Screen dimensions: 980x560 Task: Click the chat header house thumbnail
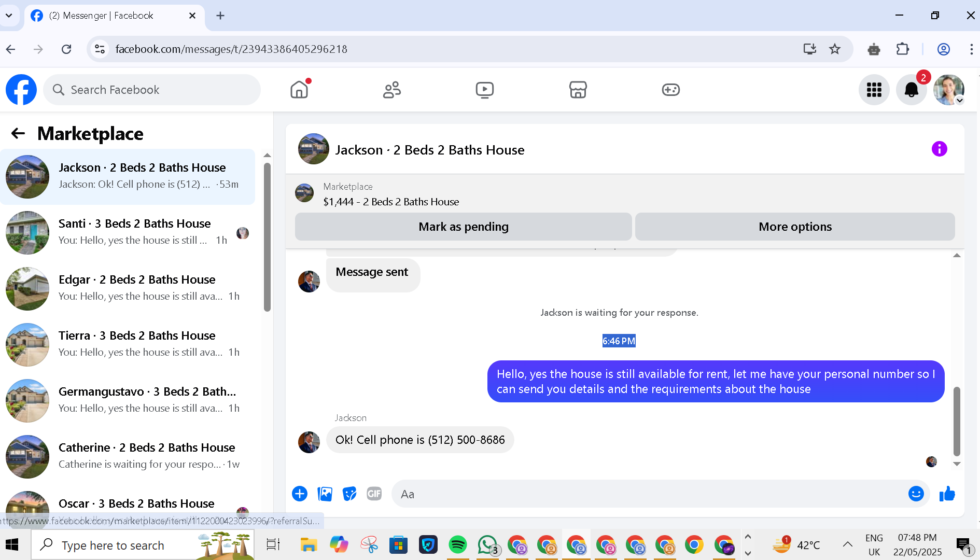pos(313,149)
